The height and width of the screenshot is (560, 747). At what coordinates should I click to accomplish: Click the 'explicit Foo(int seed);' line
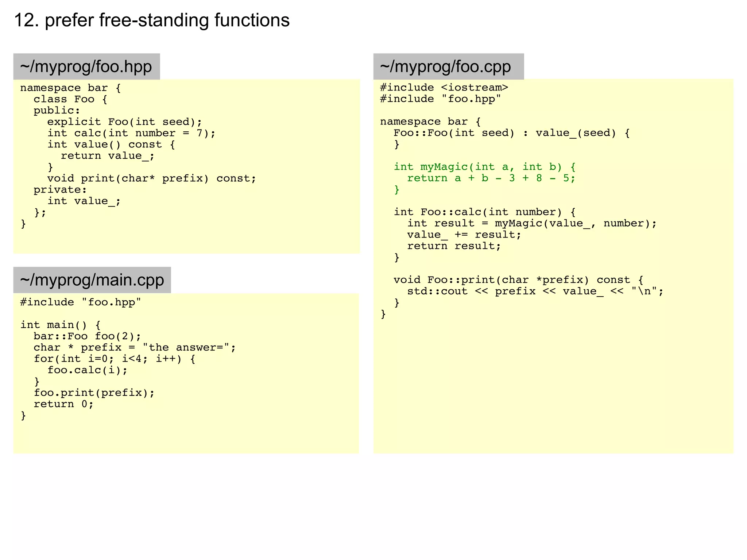click(124, 122)
